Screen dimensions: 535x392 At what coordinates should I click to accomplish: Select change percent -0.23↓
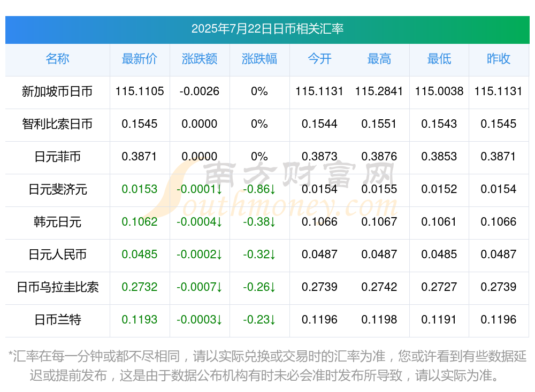259,320
